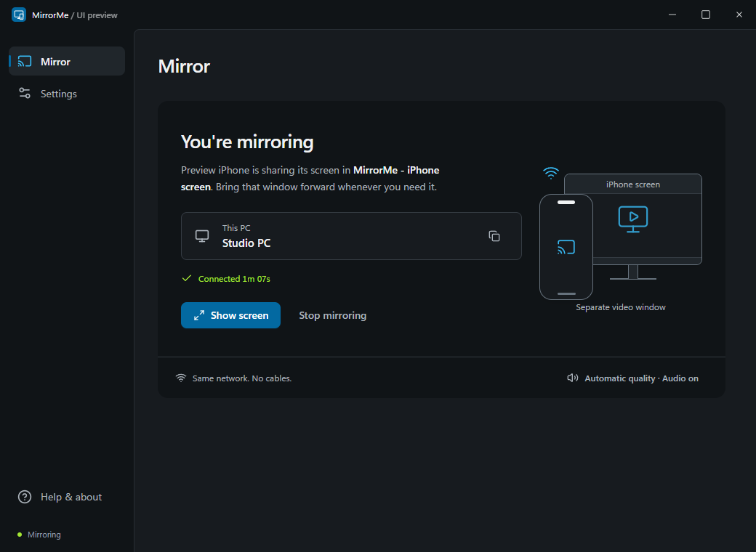The width and height of the screenshot is (756, 552).
Task: Click the cast icon on the phone illustration
Action: (x=566, y=247)
